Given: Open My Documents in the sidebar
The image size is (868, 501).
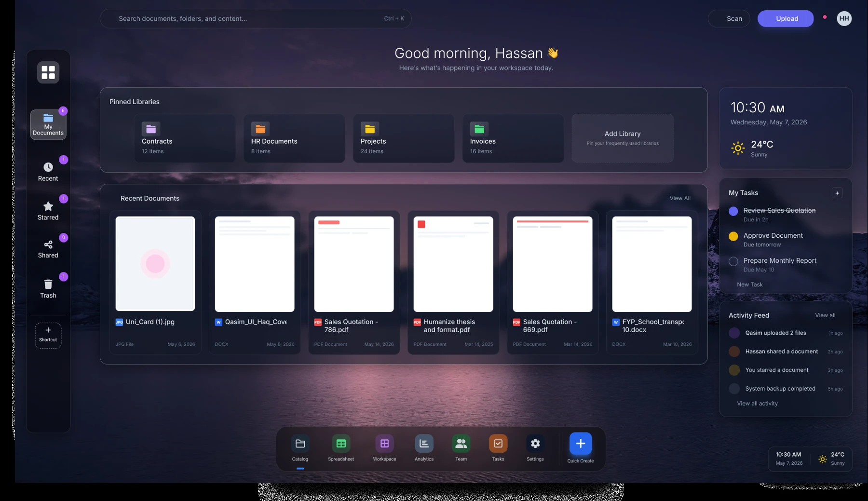Looking at the screenshot, I should click(x=48, y=125).
